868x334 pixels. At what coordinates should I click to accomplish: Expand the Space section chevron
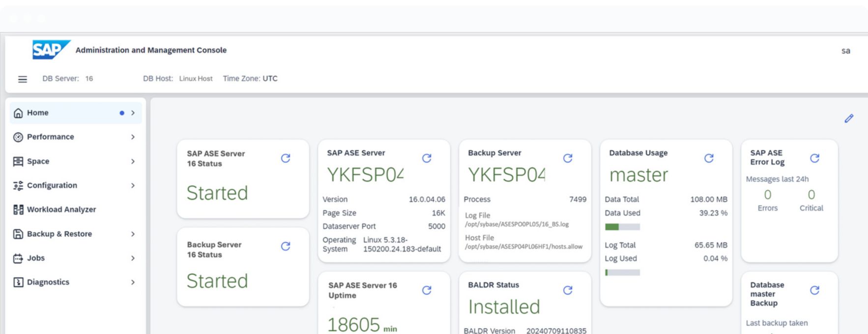pyautogui.click(x=133, y=161)
